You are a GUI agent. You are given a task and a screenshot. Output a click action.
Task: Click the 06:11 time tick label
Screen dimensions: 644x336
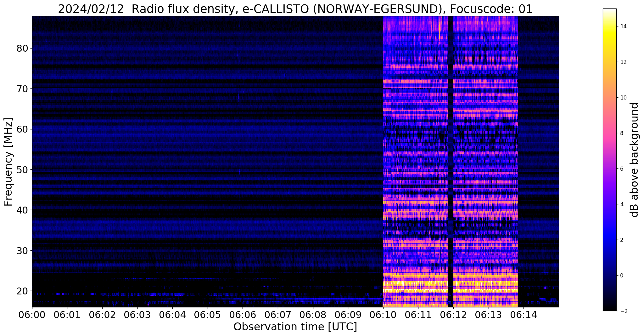(x=418, y=314)
